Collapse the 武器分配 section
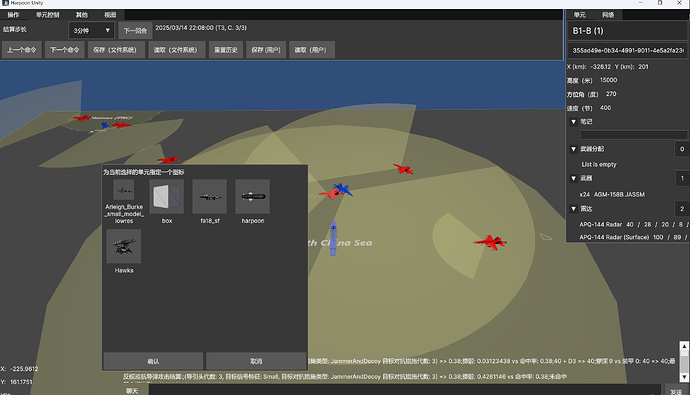 tap(573, 149)
